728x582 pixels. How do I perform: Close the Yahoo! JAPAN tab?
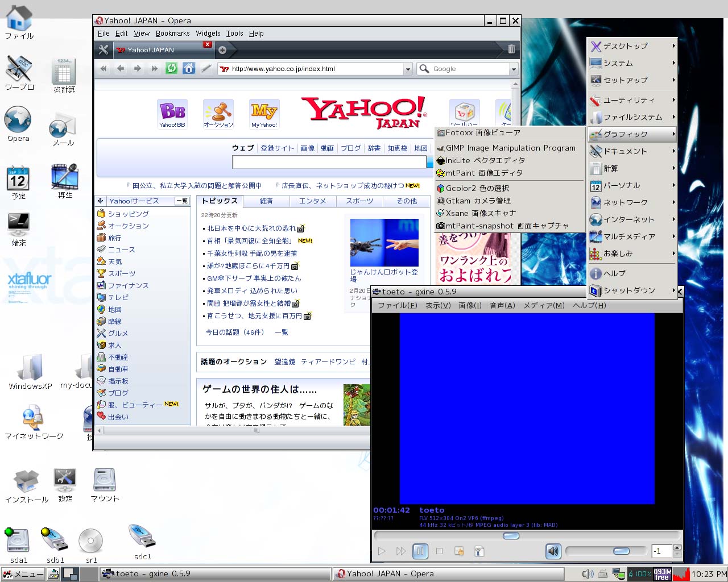pos(208,44)
